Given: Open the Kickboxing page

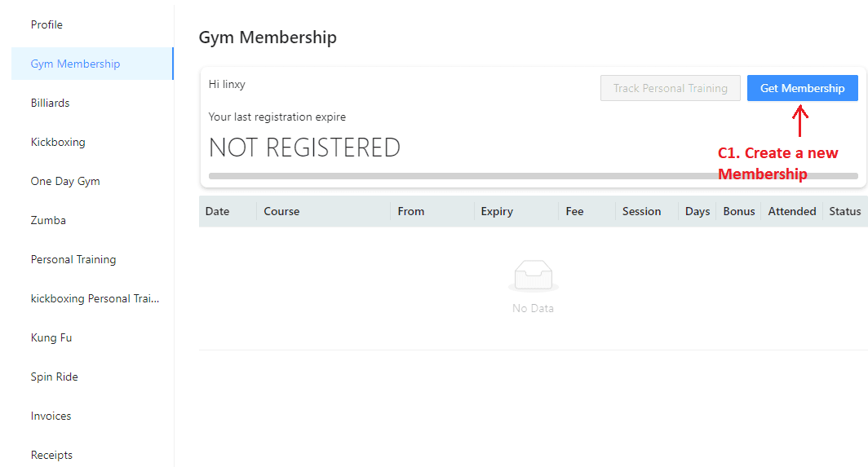Looking at the screenshot, I should [x=58, y=142].
